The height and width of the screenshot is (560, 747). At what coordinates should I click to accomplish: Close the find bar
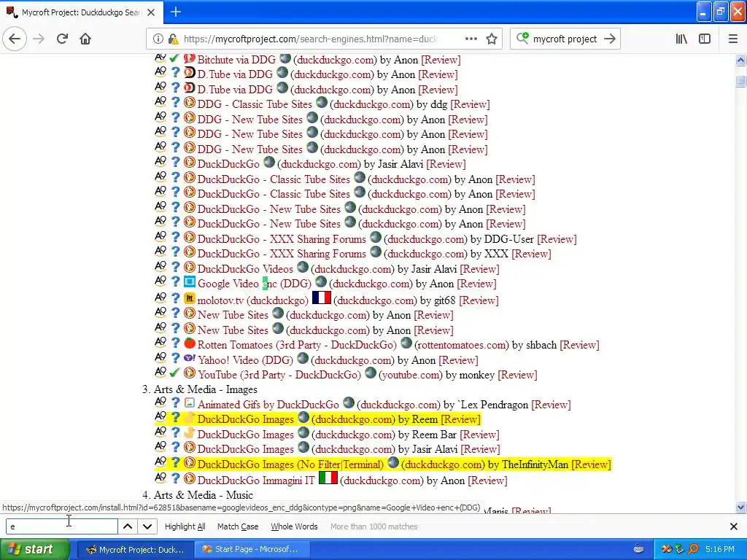coord(734,526)
